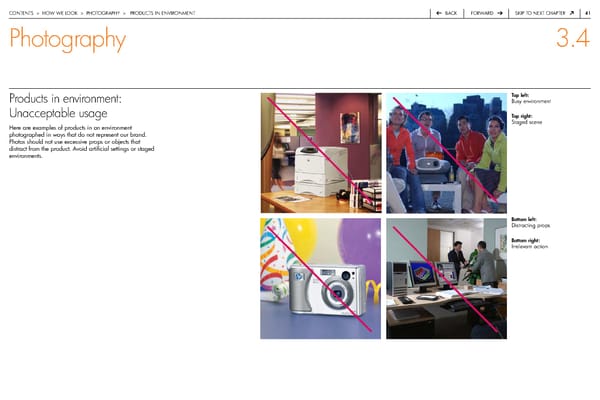Click the 3.4 section number

[x=573, y=40]
